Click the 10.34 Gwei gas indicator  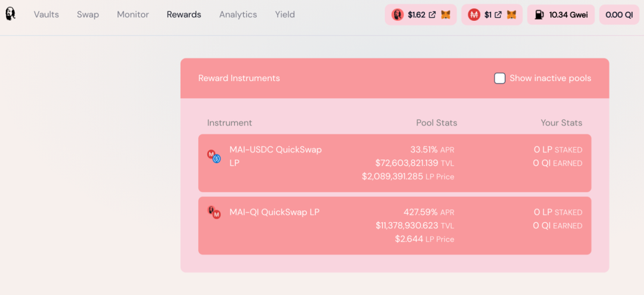coord(561,15)
